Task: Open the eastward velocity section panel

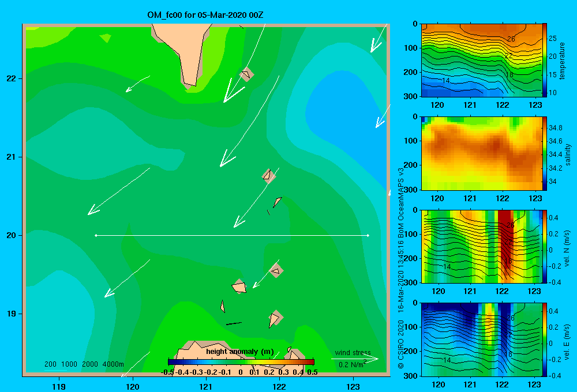Action: 482,340
